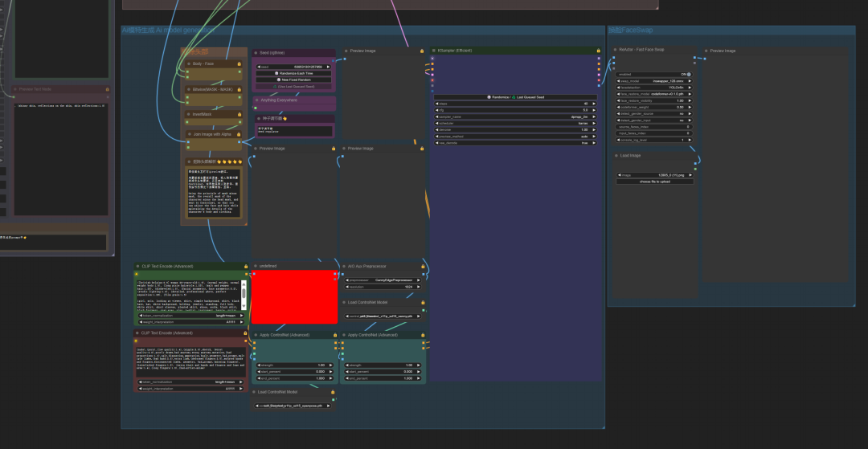Increase the seed value with right arrow
868x449 pixels.
pos(328,67)
